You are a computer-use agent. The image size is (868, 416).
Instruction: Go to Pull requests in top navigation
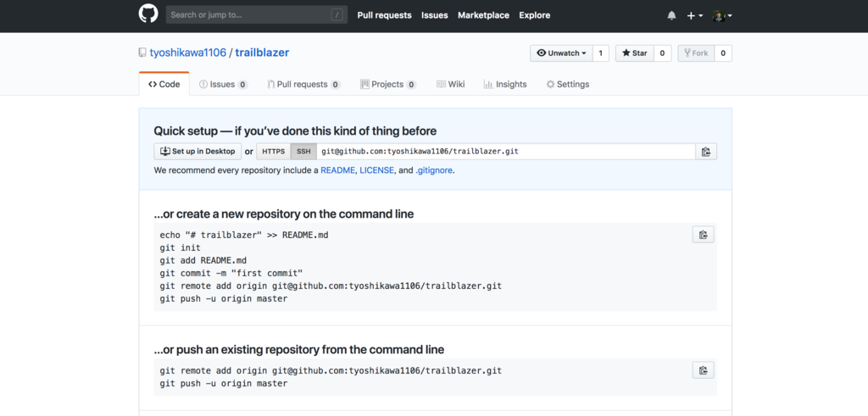click(384, 15)
